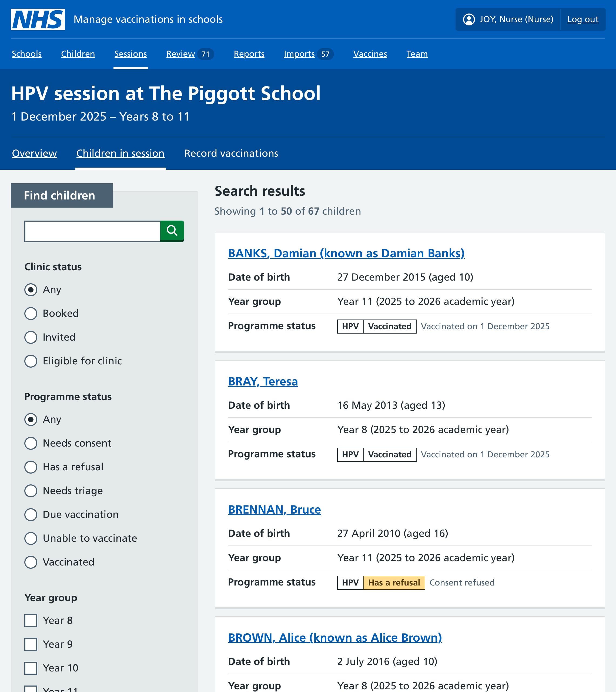Filter by Needs triage
616x692 pixels.
click(x=31, y=490)
